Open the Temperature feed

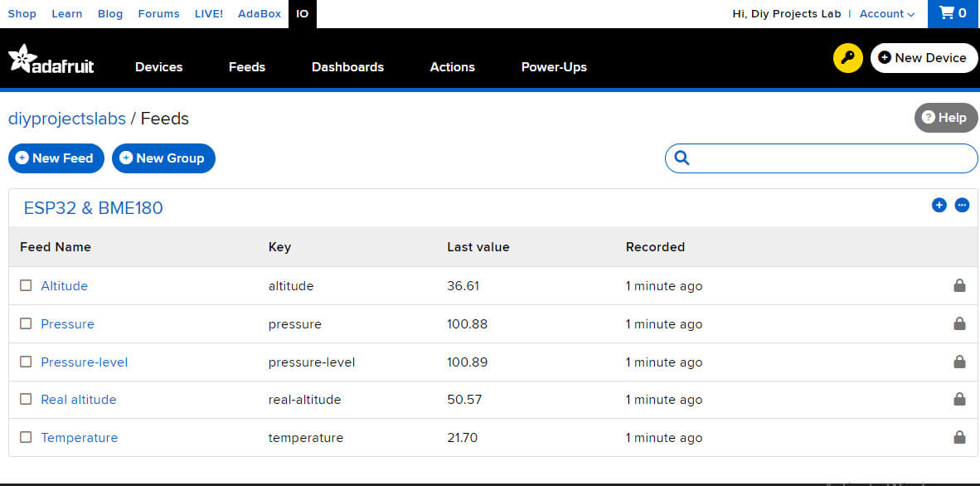80,438
